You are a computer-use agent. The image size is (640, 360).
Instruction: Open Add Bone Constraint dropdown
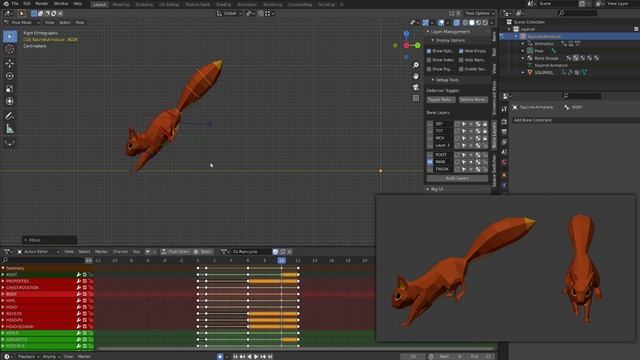(575, 120)
